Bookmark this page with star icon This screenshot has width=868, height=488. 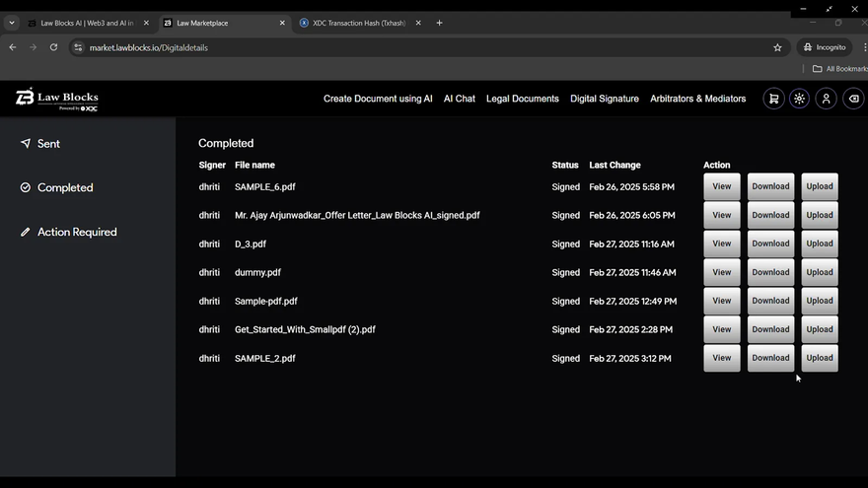point(777,47)
